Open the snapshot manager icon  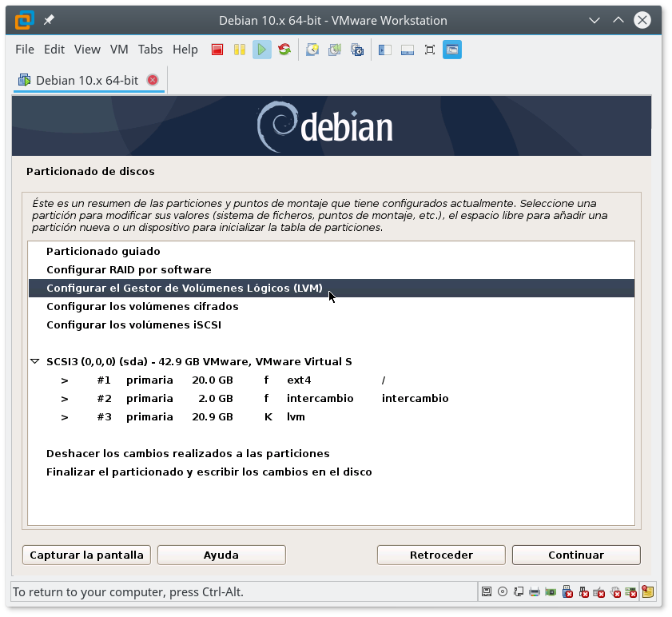click(x=357, y=50)
